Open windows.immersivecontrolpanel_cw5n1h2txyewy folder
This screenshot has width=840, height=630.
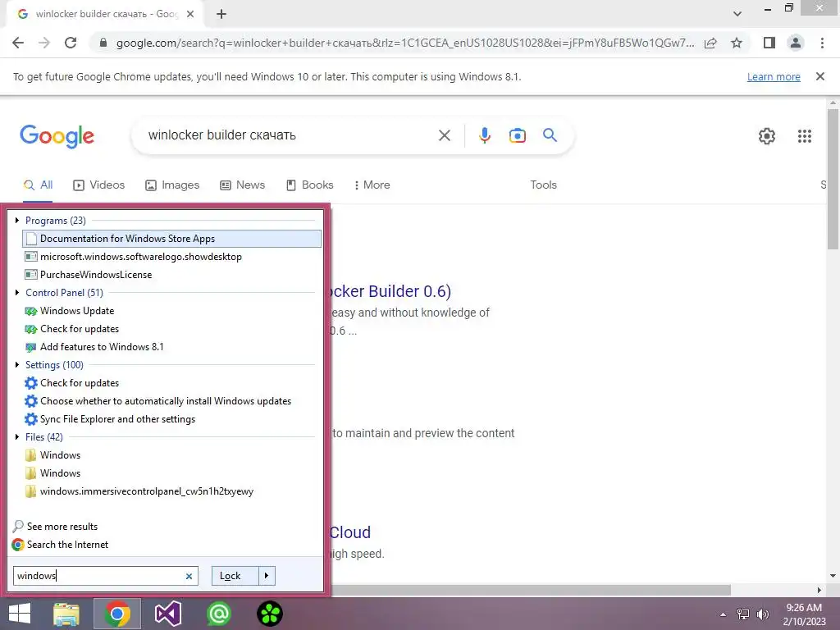point(171,491)
